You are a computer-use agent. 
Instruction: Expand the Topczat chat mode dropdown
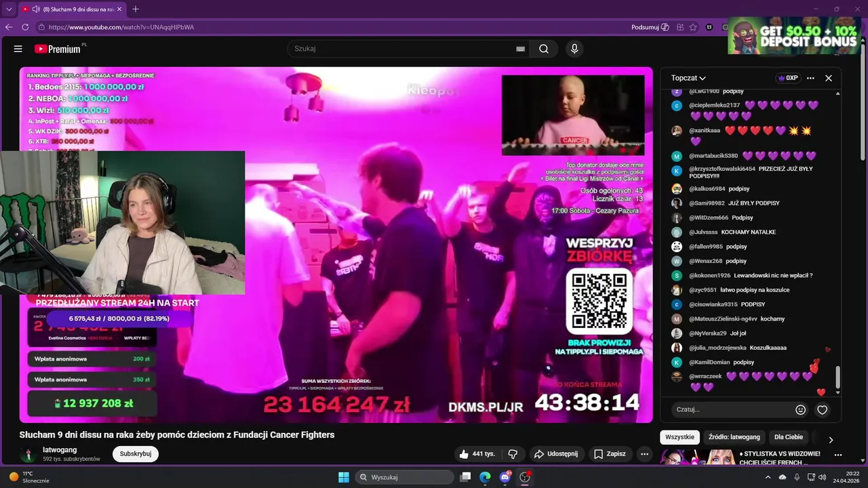[688, 78]
